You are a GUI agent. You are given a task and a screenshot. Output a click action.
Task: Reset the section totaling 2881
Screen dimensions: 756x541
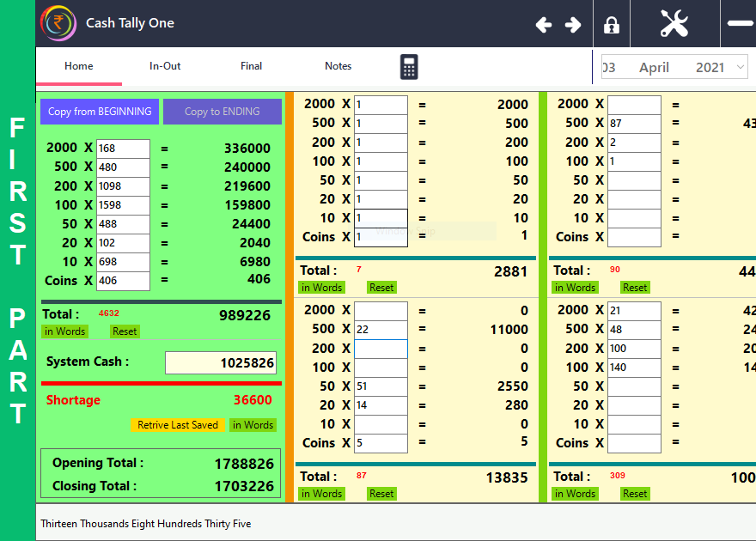[x=381, y=288]
